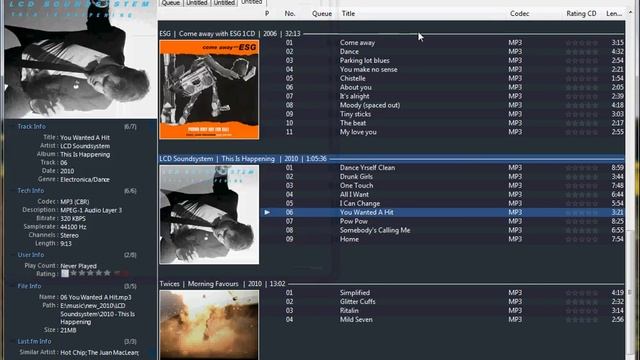640x360 pixels.
Task: Collapse the User Info section
Action: coord(31,255)
